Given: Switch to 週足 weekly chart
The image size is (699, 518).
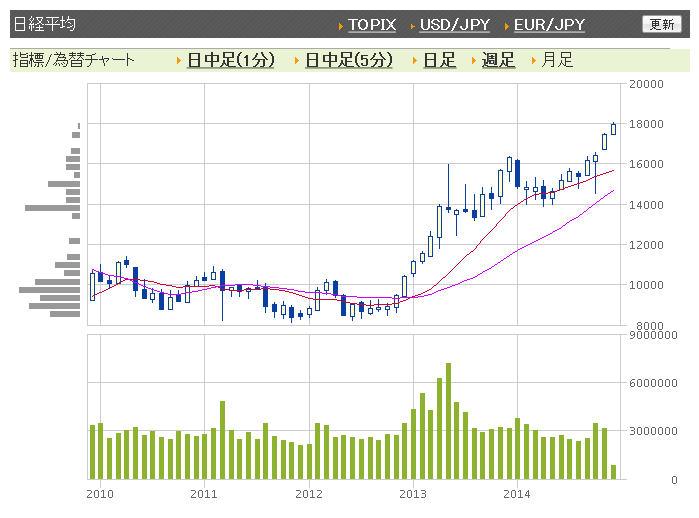Looking at the screenshot, I should 498,60.
